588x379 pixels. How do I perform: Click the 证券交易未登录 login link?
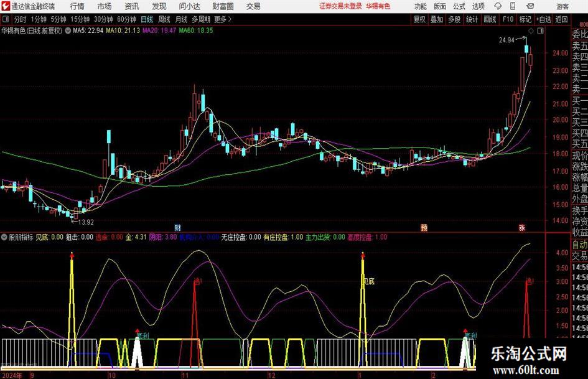(340, 6)
